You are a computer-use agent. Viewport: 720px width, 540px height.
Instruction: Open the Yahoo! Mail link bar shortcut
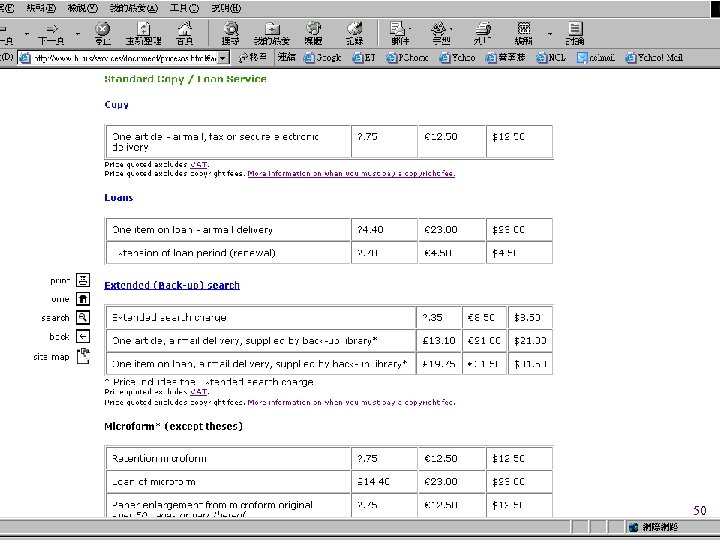(654, 57)
